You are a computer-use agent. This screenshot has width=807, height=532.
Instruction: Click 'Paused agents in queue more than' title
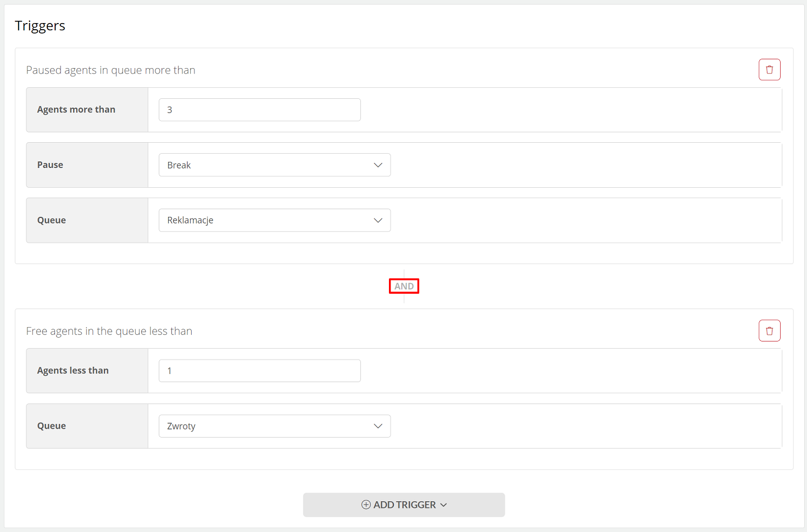(x=111, y=70)
